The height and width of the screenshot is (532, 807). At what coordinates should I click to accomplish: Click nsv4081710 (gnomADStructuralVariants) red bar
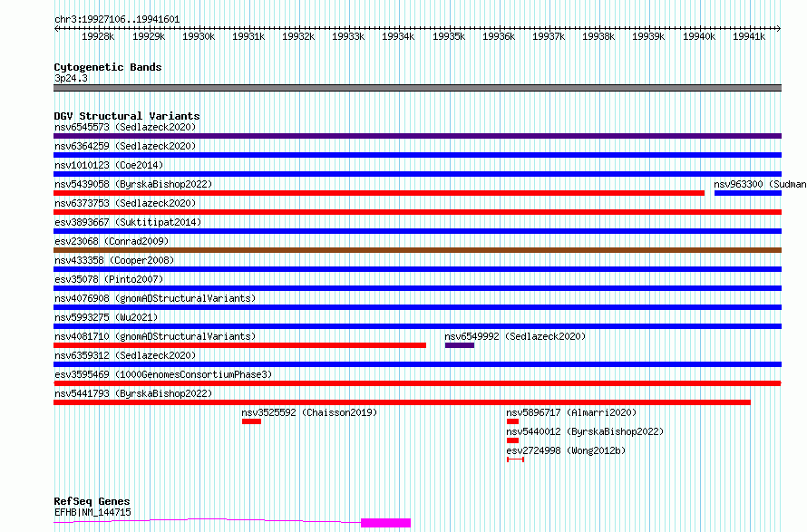coord(240,345)
